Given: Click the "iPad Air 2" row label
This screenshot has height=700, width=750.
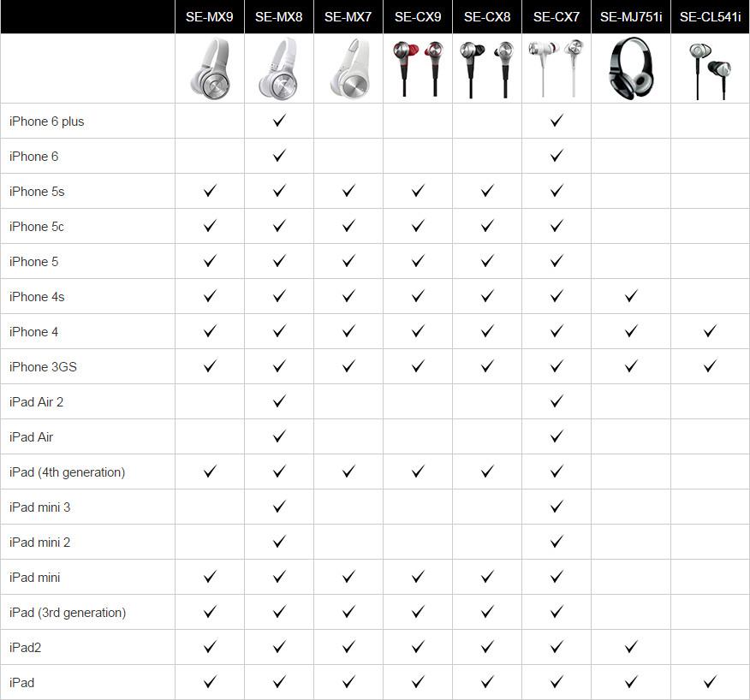Looking at the screenshot, I should click(36, 402).
